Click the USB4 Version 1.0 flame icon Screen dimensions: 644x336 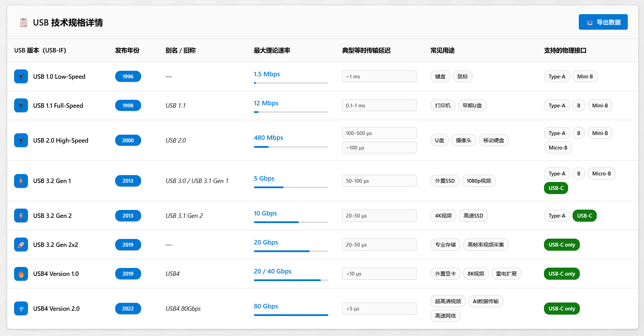click(21, 274)
